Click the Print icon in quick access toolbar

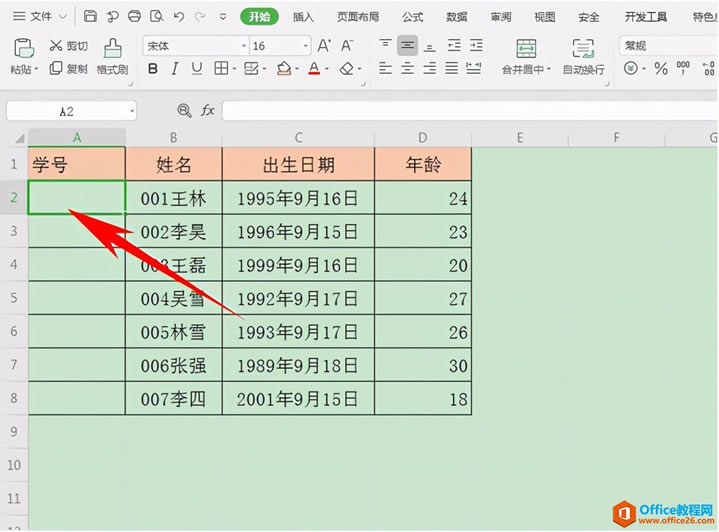[x=134, y=17]
